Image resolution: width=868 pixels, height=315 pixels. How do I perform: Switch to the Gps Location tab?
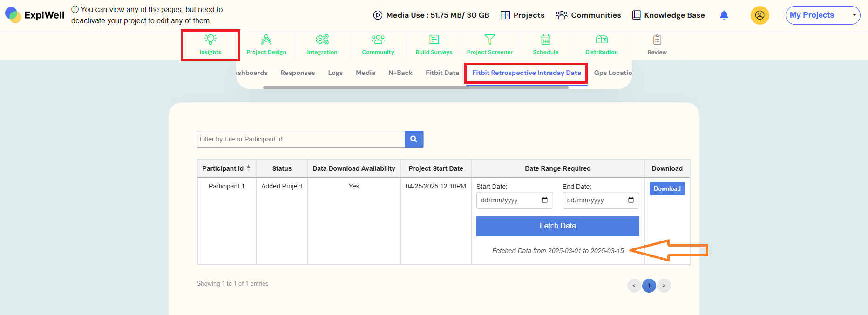coord(613,73)
